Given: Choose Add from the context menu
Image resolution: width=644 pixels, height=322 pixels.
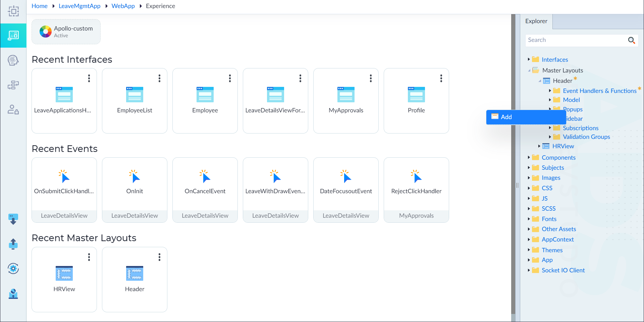Looking at the screenshot, I should pyautogui.click(x=526, y=117).
